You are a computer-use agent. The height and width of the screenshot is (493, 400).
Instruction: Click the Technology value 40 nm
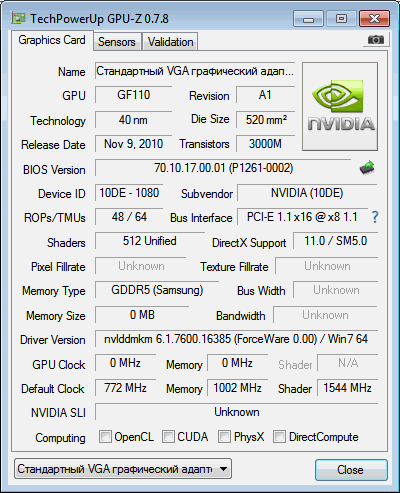pyautogui.click(x=133, y=120)
